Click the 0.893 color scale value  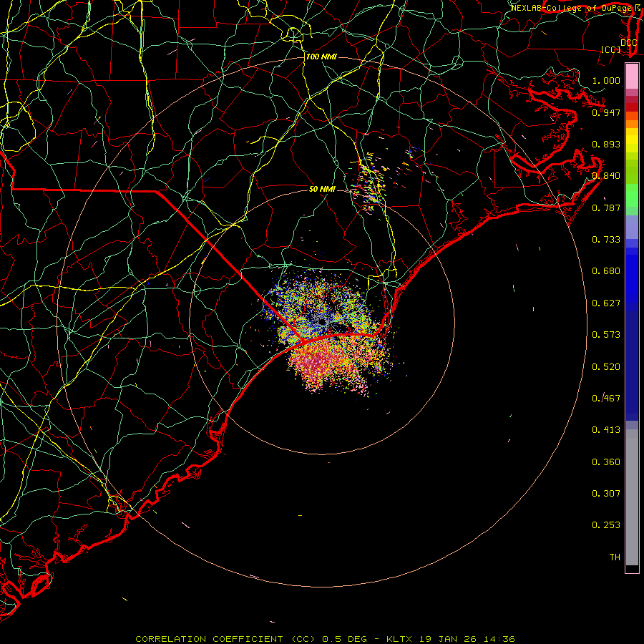click(x=606, y=144)
